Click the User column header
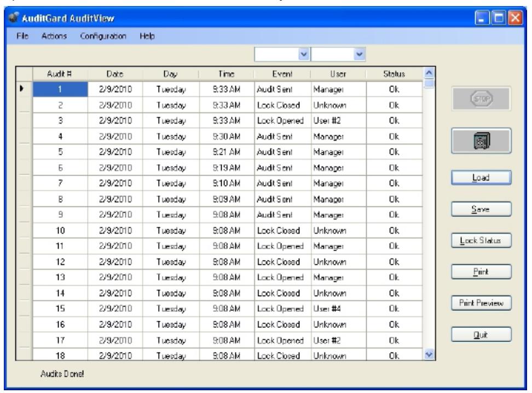This screenshot has height=393, width=532. (338, 74)
